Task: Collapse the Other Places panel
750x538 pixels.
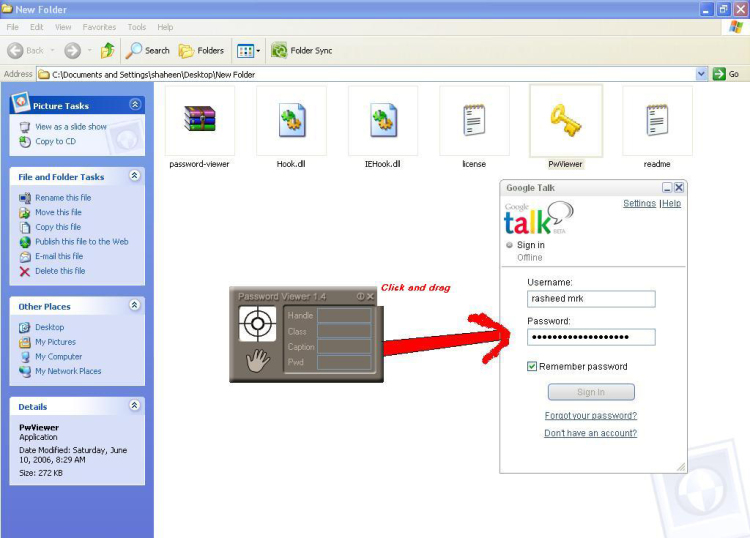Action: pos(135,305)
